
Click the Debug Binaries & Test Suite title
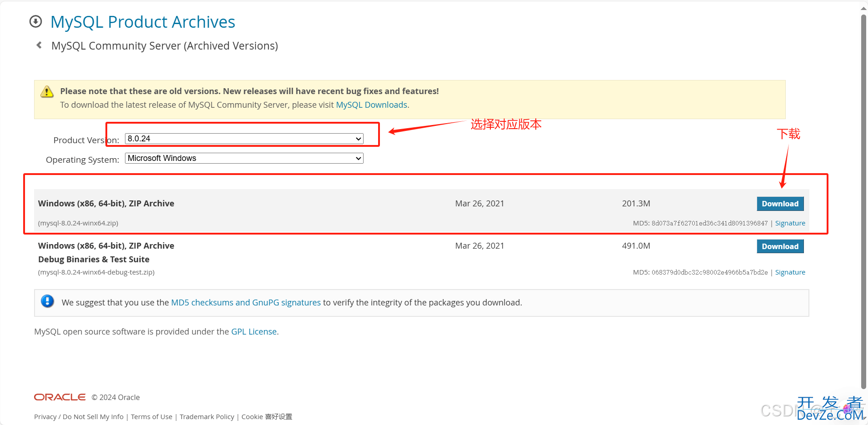[94, 260]
